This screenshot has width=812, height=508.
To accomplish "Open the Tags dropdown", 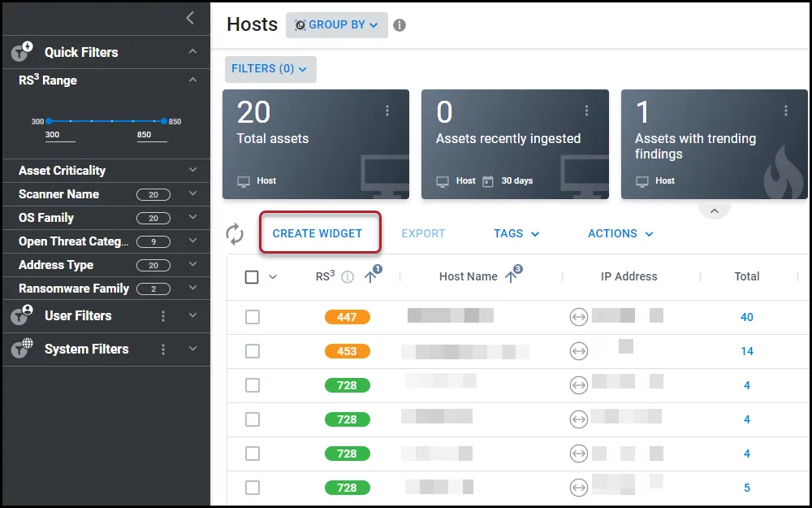I will pos(516,234).
